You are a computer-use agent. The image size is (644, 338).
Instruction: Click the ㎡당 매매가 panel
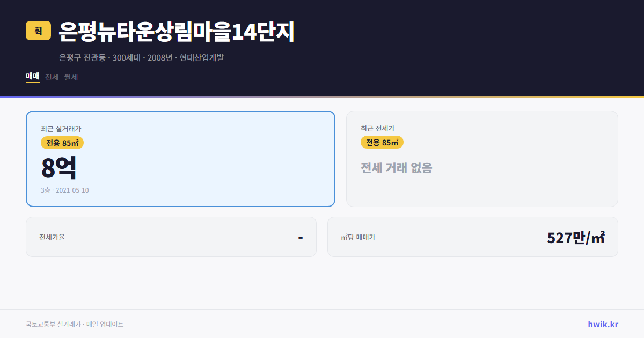pos(472,237)
